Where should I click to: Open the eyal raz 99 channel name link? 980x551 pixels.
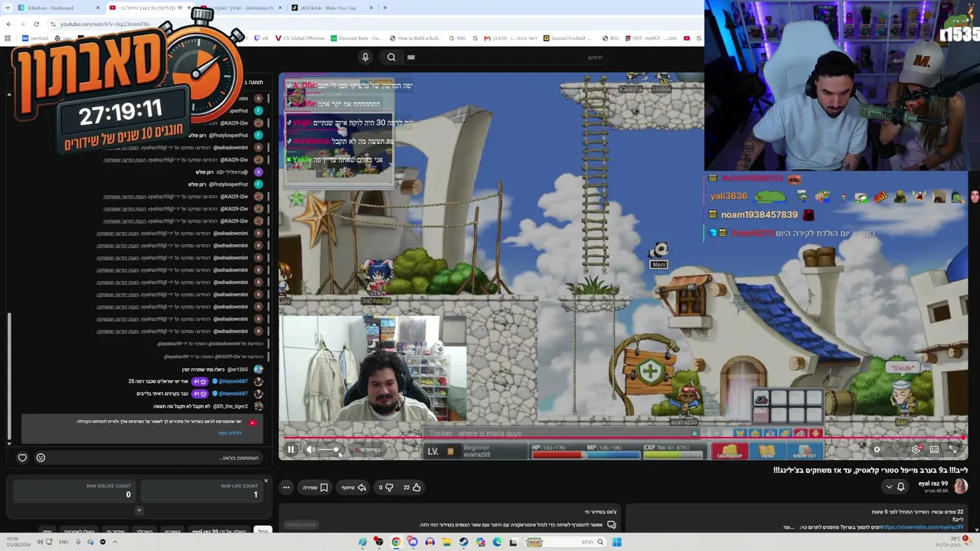click(x=933, y=484)
